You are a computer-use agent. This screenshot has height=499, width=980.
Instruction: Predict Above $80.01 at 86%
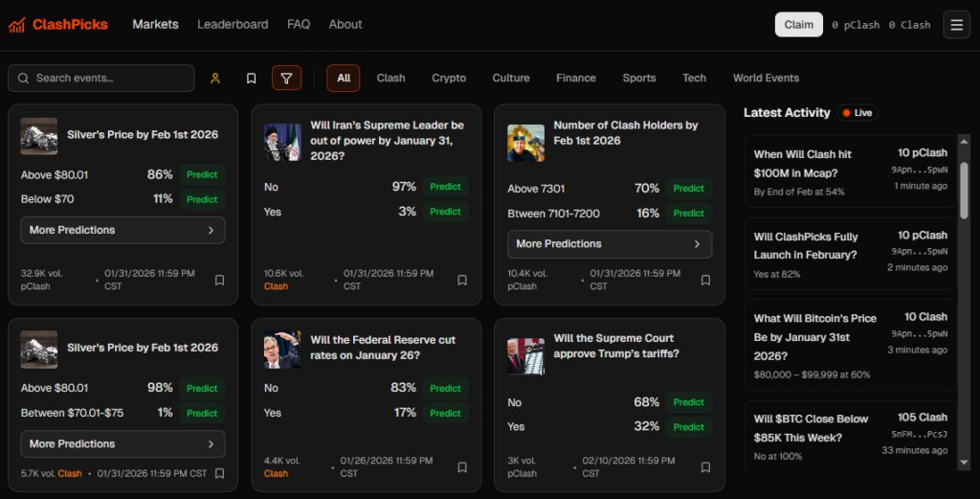202,175
